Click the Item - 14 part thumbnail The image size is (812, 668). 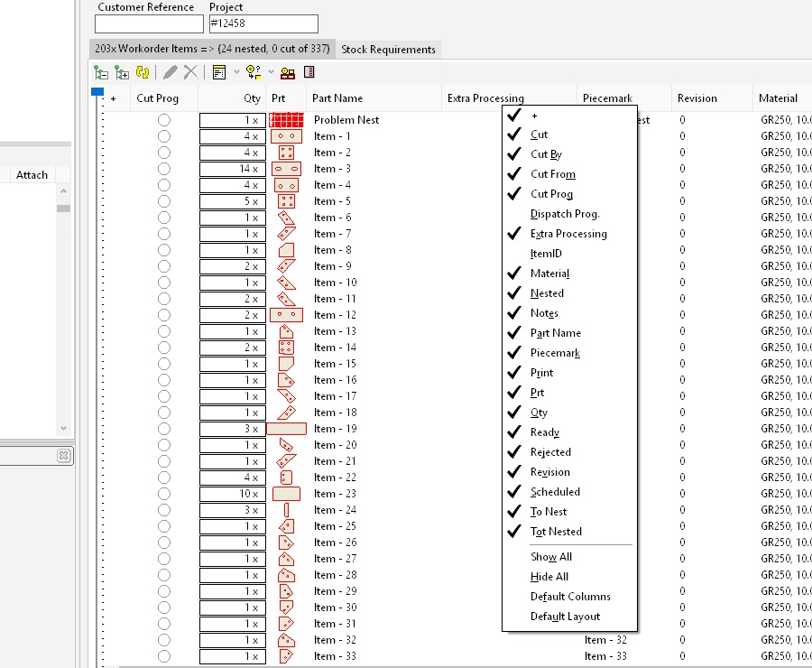pos(286,348)
